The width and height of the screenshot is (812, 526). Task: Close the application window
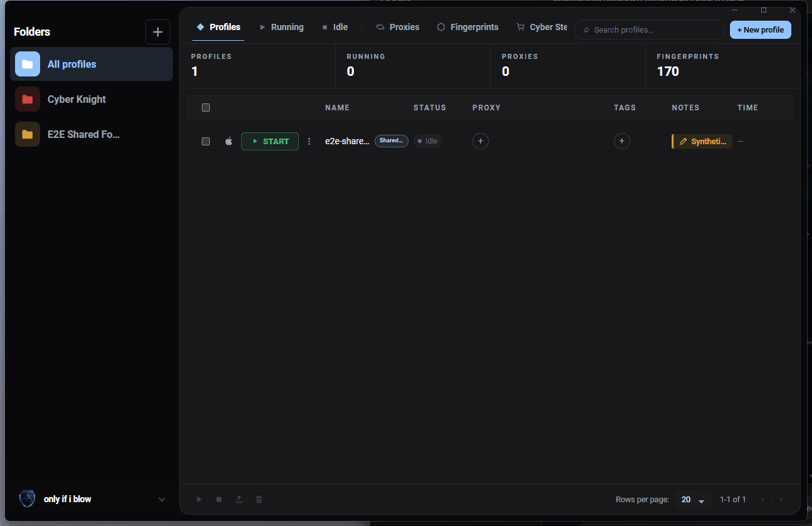pyautogui.click(x=793, y=10)
